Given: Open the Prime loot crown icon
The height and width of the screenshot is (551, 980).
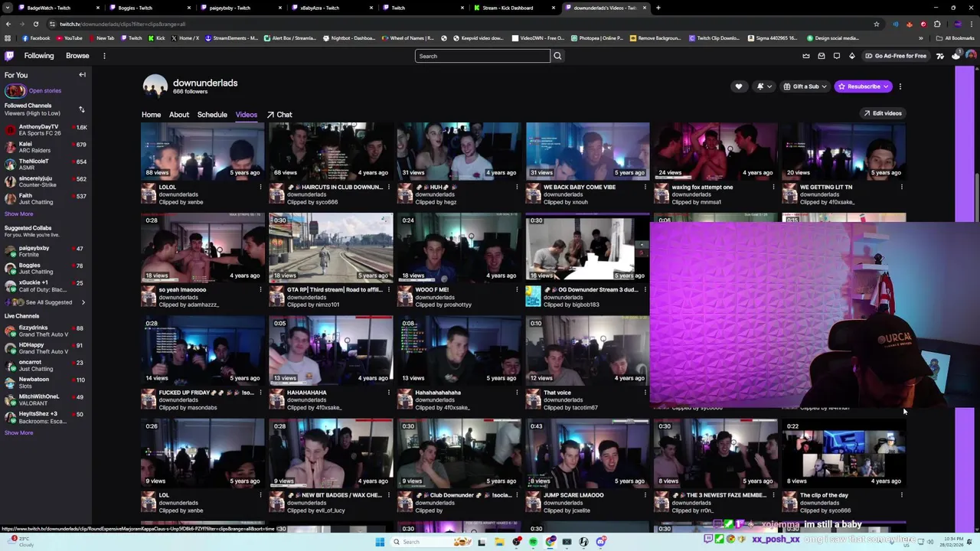Looking at the screenshot, I should (806, 56).
